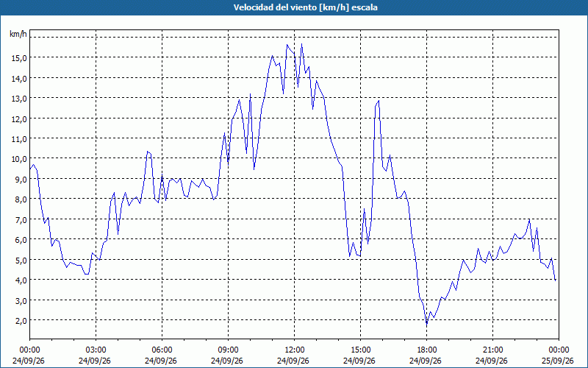Pick the "3,0" y-axis value
Screen dimensions: 588x368
(x=21, y=301)
